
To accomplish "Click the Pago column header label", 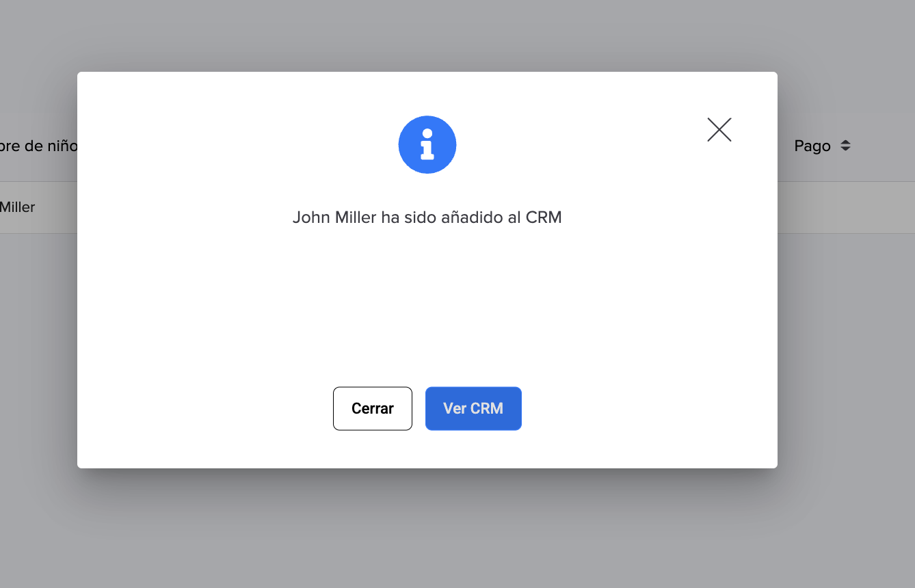I will tap(812, 146).
